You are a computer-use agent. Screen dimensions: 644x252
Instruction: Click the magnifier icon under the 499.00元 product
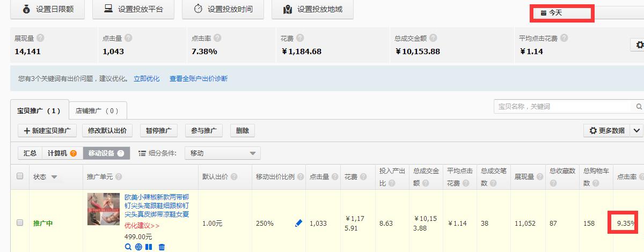(128, 247)
